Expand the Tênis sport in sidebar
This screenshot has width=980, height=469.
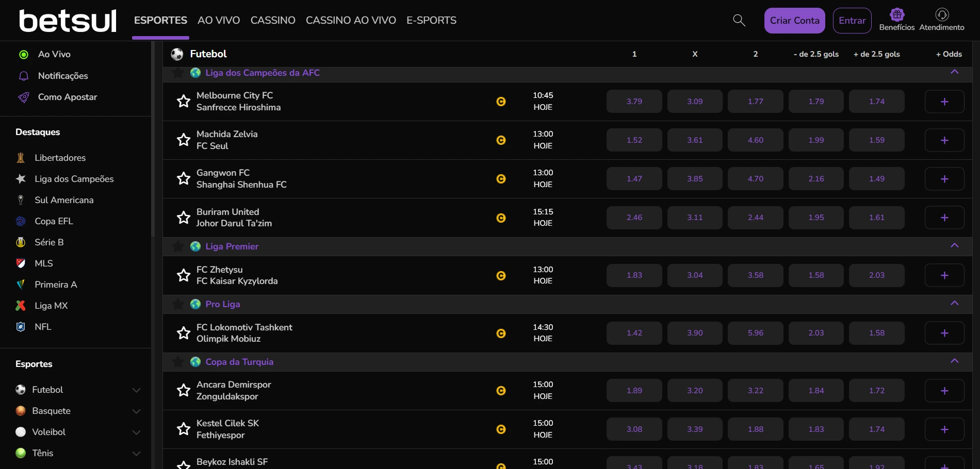coord(137,454)
